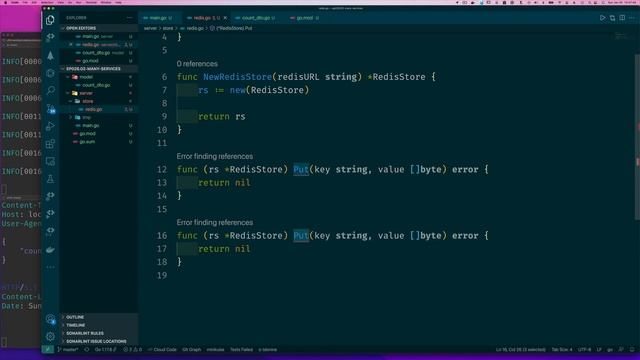The image size is (640, 360).
Task: Click Tests Failed in status bar
Action: coord(241,350)
